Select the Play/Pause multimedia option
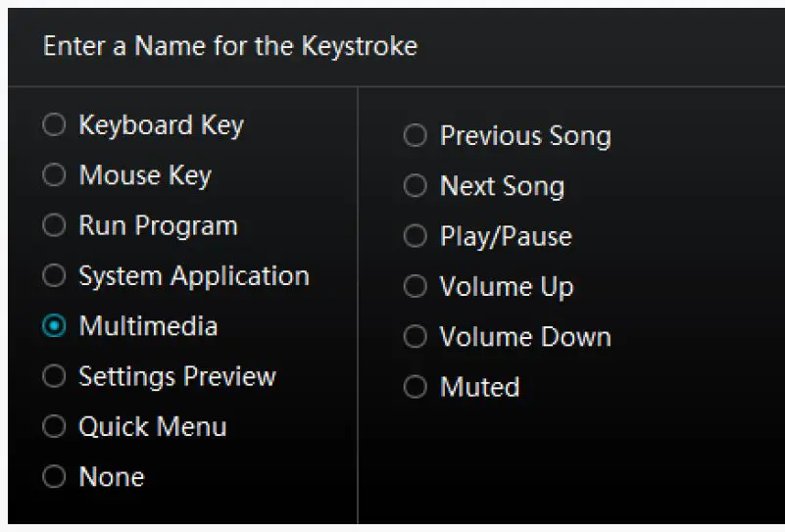Screen dimensions: 785x532 coord(416,236)
